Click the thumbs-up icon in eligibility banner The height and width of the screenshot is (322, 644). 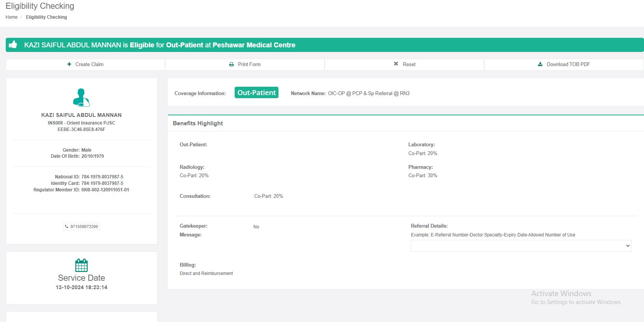(x=13, y=45)
